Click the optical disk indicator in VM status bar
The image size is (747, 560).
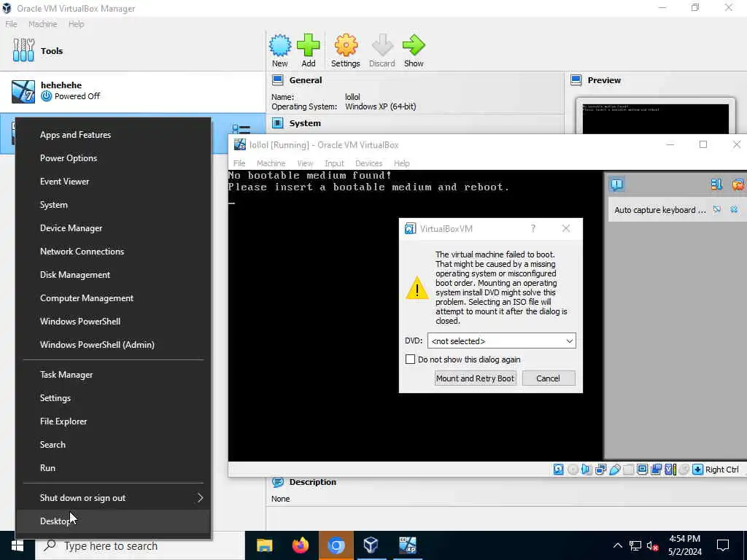573,470
